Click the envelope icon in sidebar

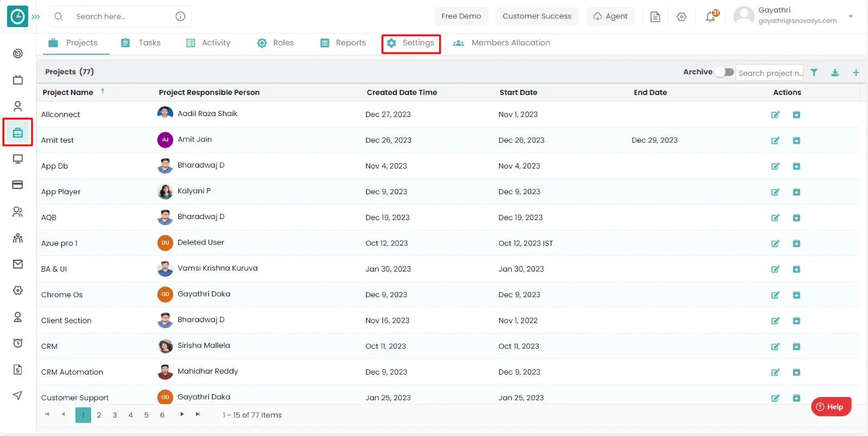click(x=18, y=264)
